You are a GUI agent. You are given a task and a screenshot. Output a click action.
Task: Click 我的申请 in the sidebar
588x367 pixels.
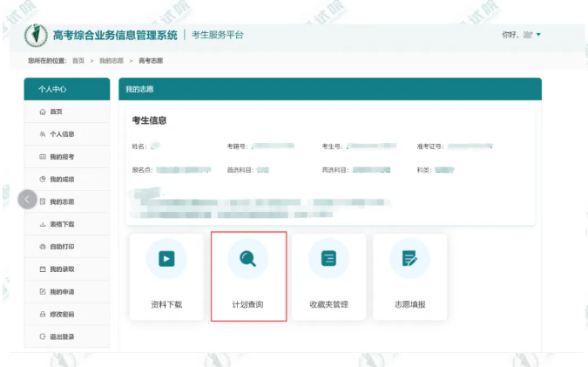[61, 292]
